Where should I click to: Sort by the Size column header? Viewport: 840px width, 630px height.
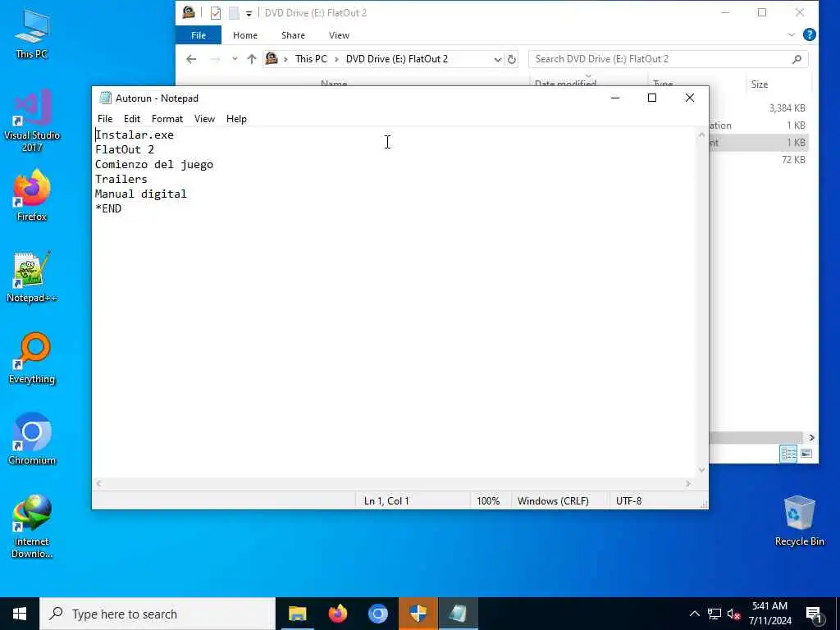click(x=759, y=84)
